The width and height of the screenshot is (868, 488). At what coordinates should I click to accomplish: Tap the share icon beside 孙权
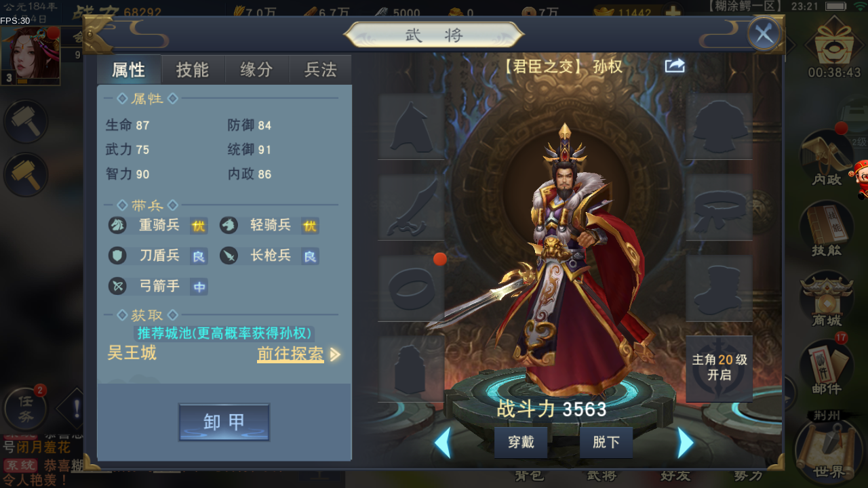(x=675, y=66)
